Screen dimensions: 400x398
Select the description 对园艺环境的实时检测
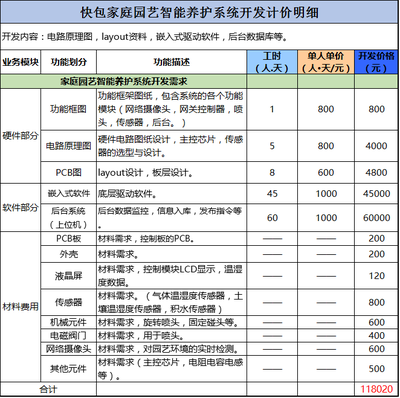[172, 349]
